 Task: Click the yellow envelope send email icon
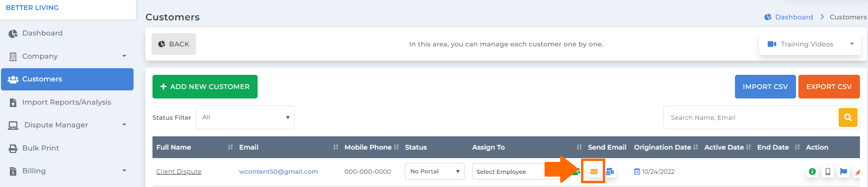point(593,172)
